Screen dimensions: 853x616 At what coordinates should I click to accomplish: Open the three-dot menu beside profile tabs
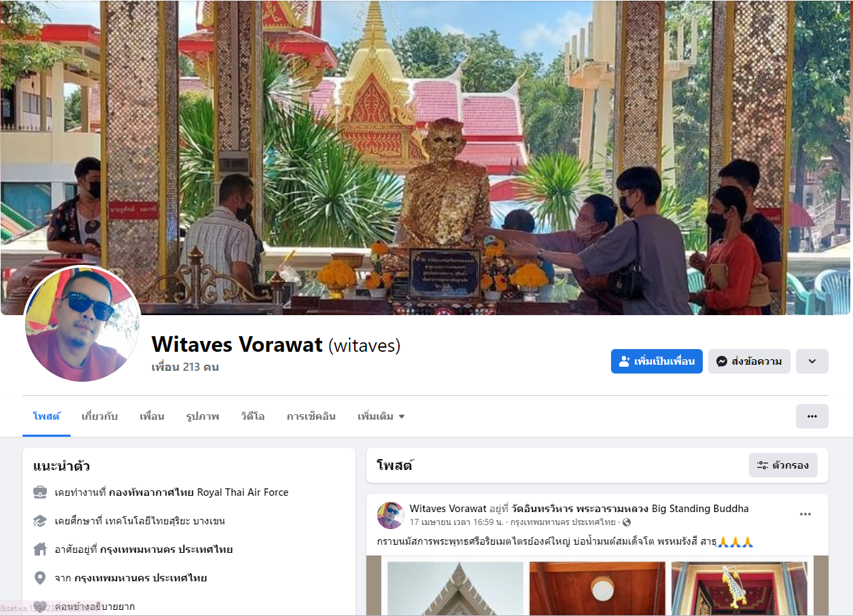(812, 416)
